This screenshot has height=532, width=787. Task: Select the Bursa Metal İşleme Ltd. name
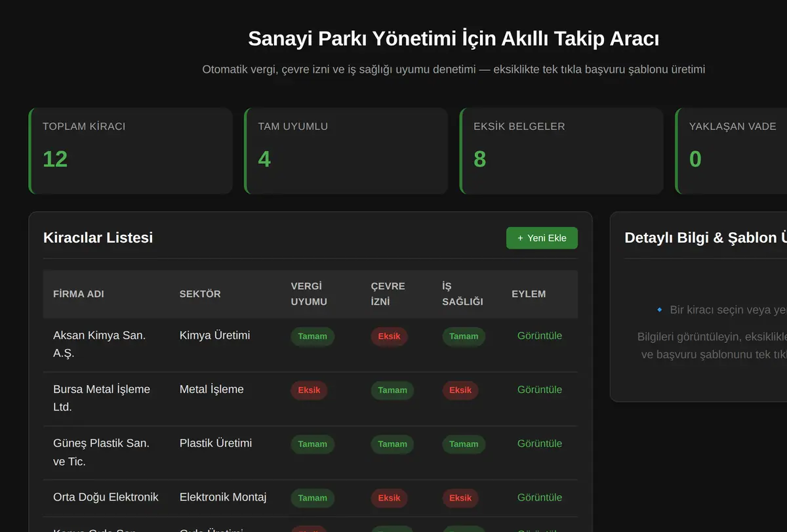(102, 398)
